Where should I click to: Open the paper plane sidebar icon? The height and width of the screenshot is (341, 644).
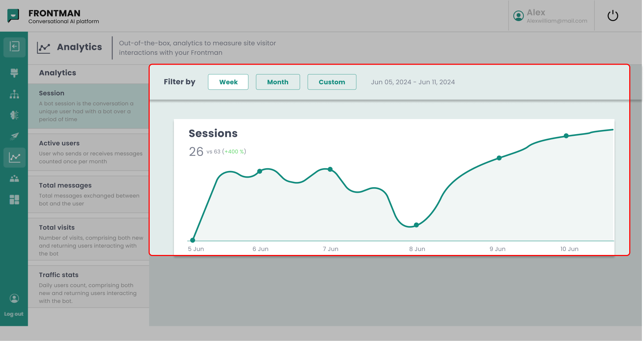pos(14,136)
